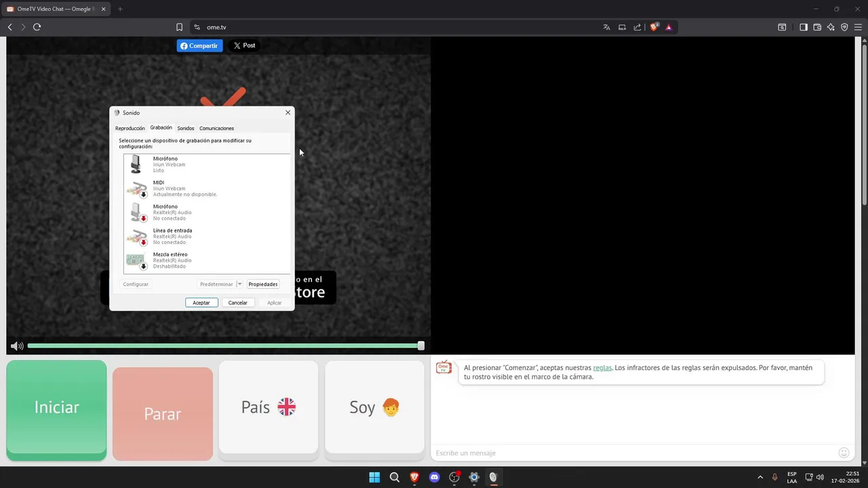Click the install app icon in the address bar
The image size is (868, 488).
622,27
